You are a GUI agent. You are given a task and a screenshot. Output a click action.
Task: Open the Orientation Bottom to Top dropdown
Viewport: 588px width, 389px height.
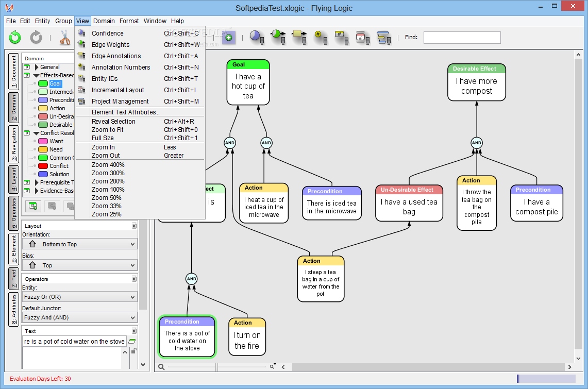(x=80, y=244)
